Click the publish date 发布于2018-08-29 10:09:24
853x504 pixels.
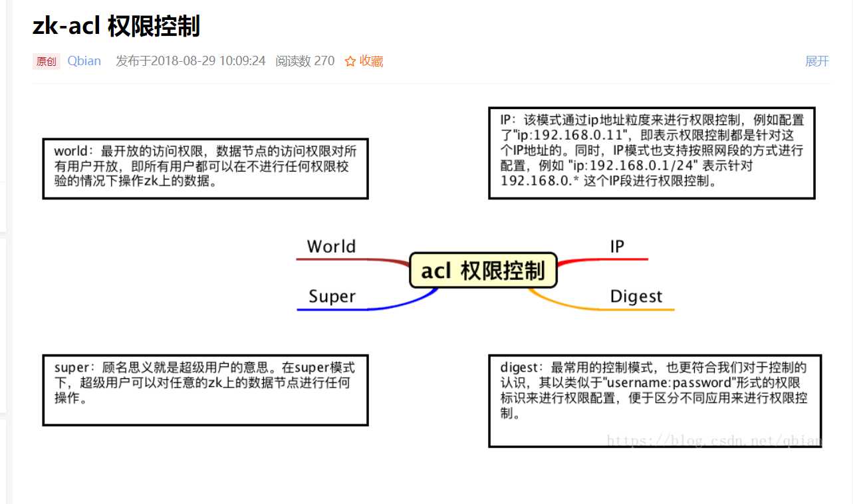191,61
